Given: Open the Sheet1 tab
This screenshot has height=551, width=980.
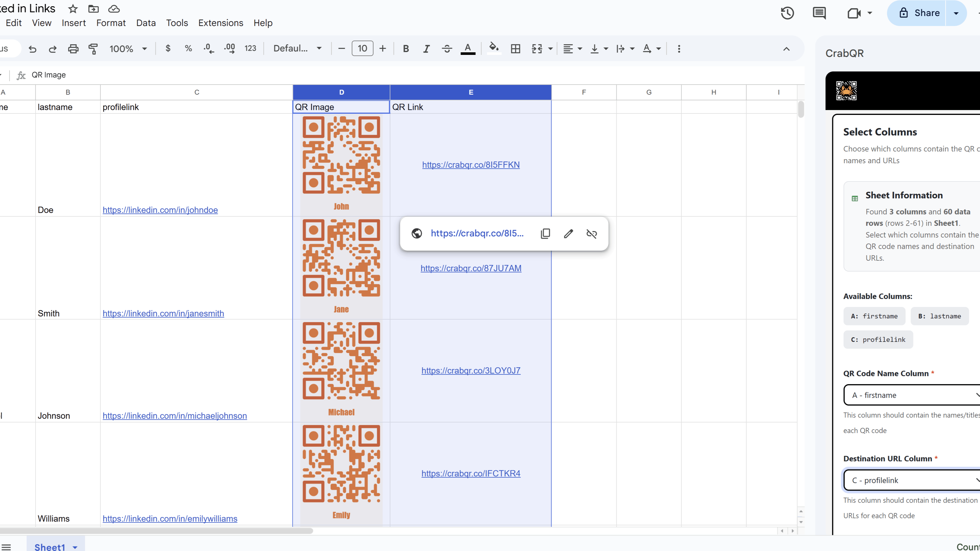Looking at the screenshot, I should pos(50,546).
